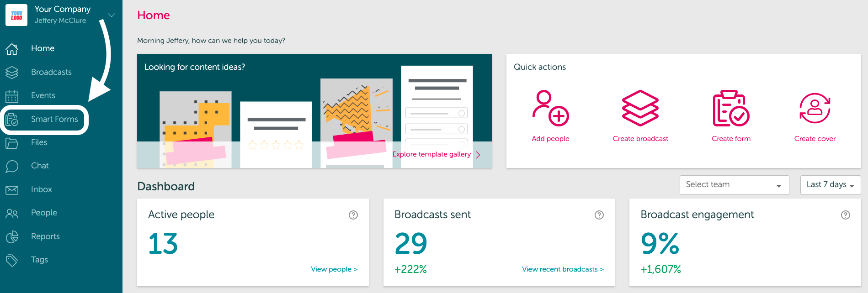Click the company logo in sidebar
Image resolution: width=868 pixels, height=293 pixels.
16,15
